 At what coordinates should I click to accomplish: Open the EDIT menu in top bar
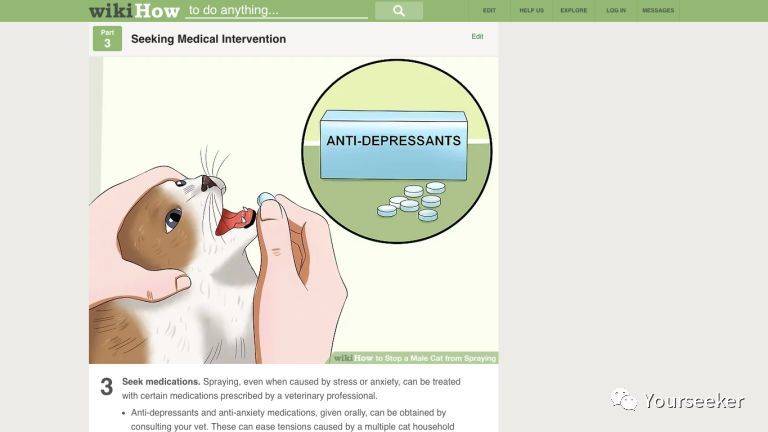click(489, 10)
